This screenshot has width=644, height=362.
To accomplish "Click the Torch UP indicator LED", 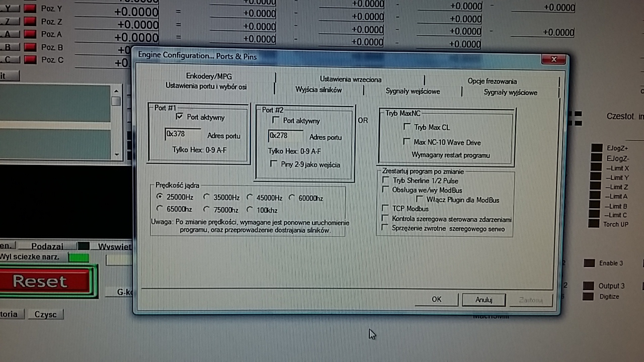I will [594, 224].
